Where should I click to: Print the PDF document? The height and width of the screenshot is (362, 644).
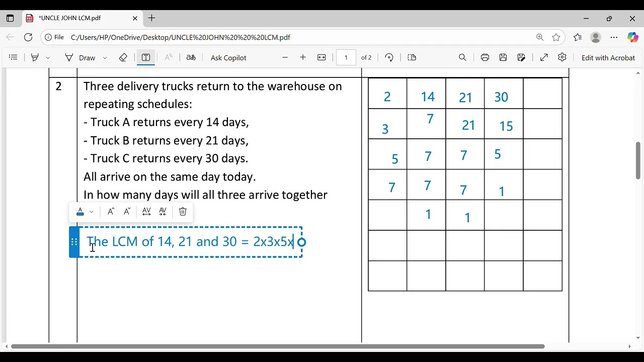[x=485, y=58]
